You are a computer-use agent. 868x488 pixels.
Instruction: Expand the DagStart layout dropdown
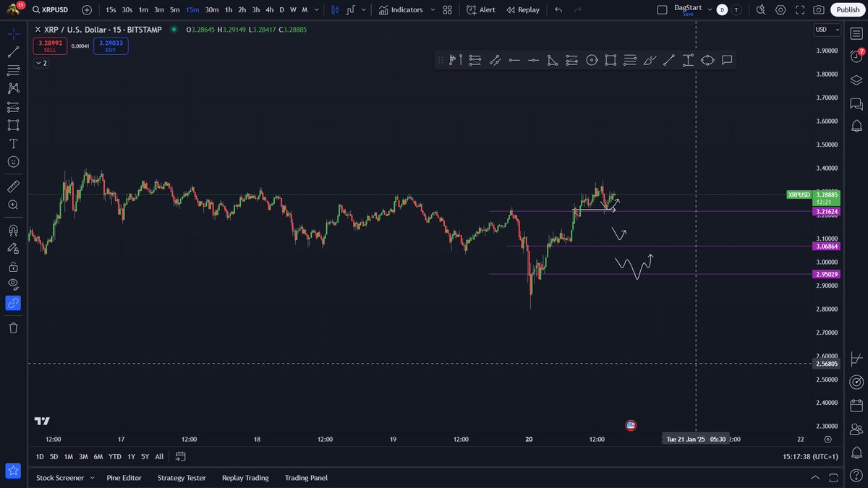(710, 10)
